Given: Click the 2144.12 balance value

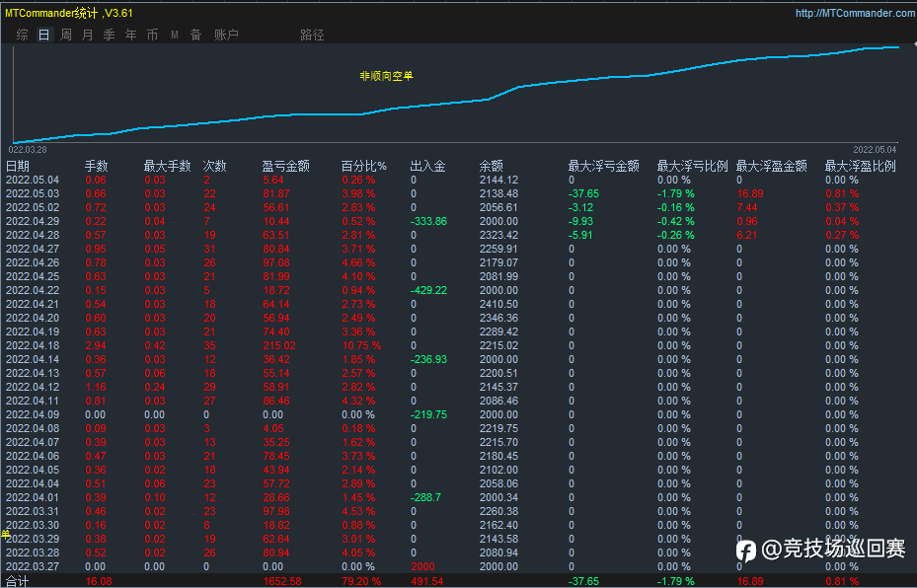Looking at the screenshot, I should [x=498, y=180].
